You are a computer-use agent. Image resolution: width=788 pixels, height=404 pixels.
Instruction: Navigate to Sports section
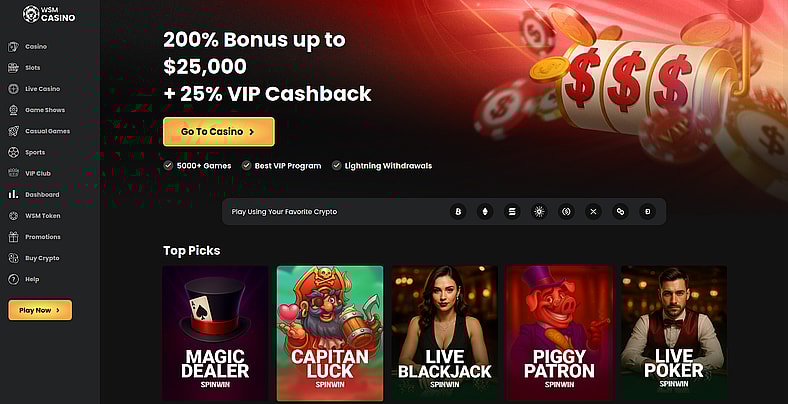(35, 152)
